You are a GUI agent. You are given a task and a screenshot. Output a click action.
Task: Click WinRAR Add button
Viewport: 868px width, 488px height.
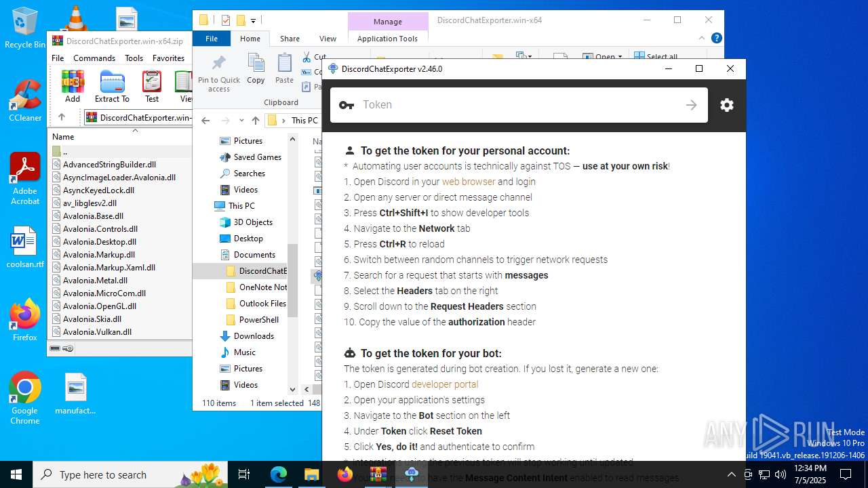click(73, 87)
